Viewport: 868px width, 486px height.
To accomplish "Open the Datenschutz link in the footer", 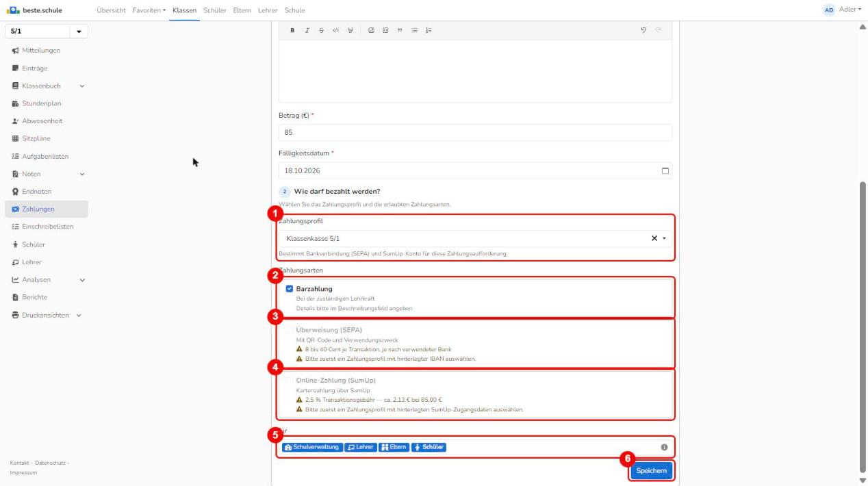I will (51, 463).
